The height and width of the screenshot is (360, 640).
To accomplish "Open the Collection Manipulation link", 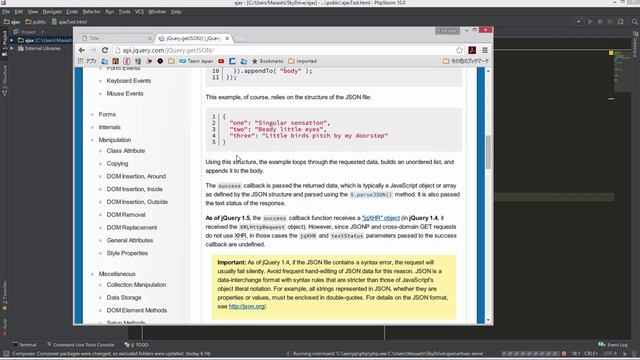I will (136, 285).
